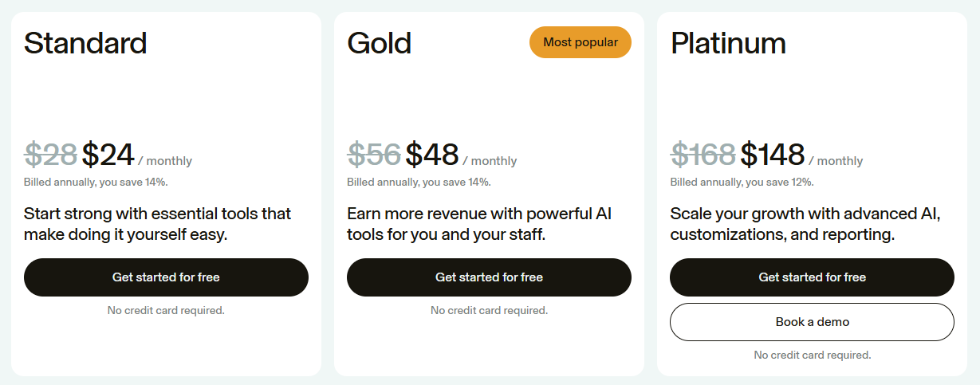The image size is (980, 385).
Task: Click the $48 Gold price
Action: tap(431, 155)
